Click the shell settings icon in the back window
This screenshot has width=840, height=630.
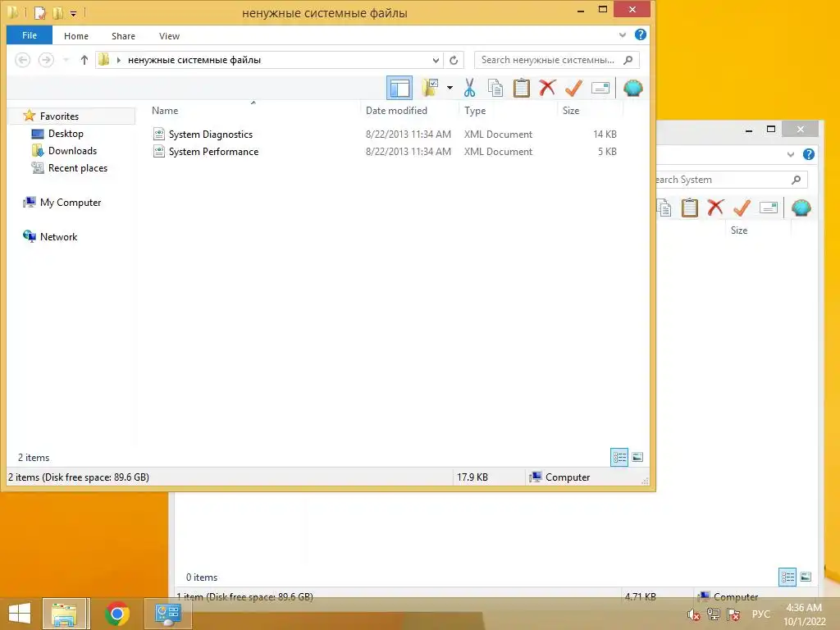coord(801,208)
